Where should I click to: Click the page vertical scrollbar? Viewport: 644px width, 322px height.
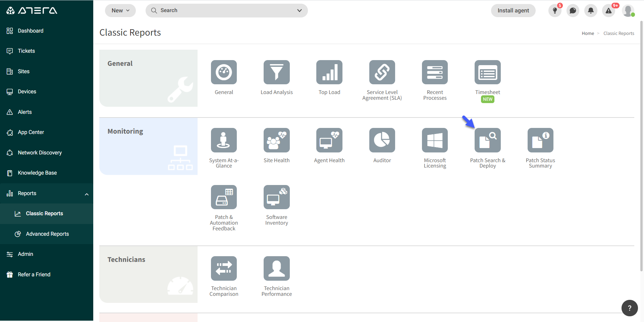[641, 146]
